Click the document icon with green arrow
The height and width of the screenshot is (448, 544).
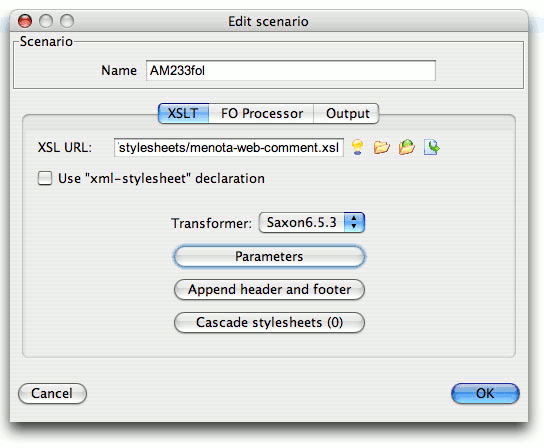[432, 147]
